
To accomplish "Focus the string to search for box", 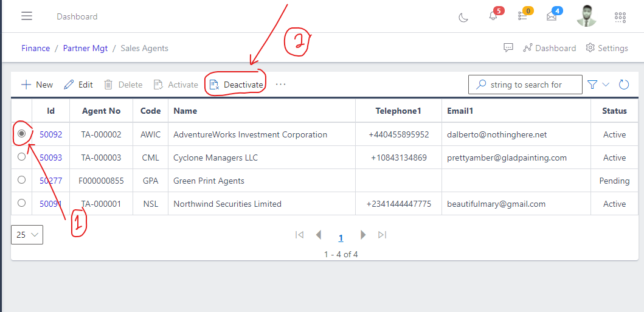I will (x=525, y=85).
